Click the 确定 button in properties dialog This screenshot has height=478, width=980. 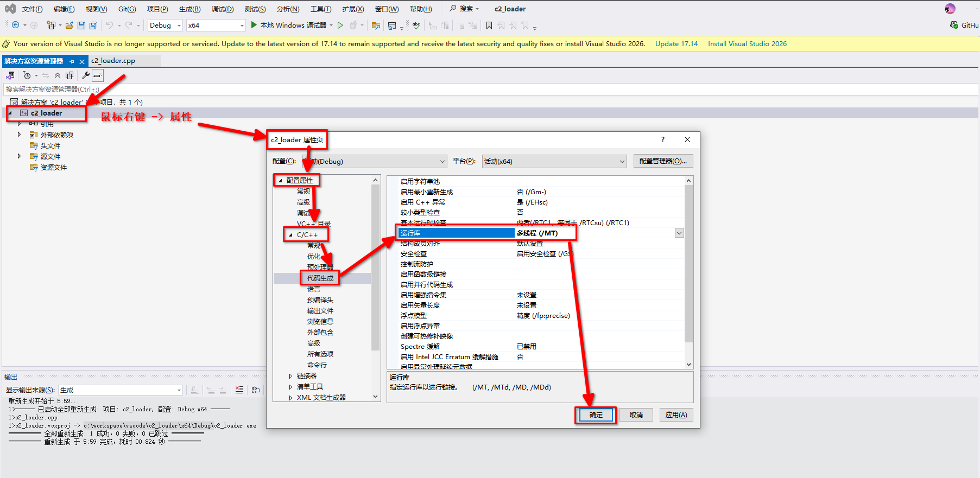pos(596,415)
